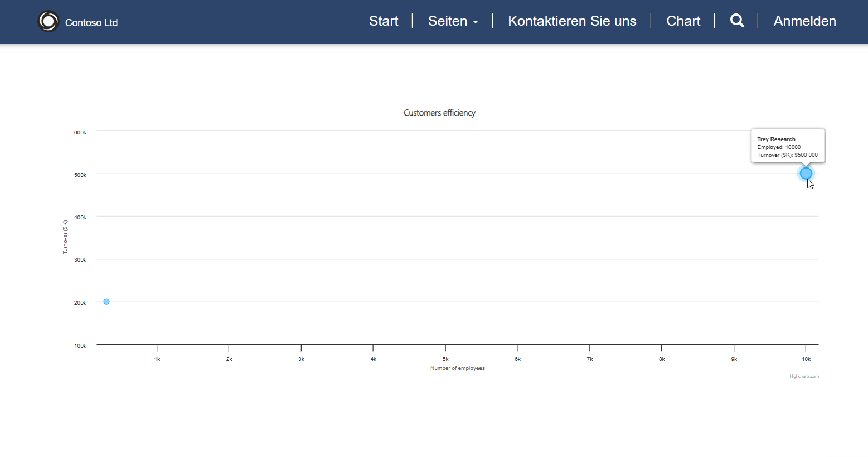Image resolution: width=868 pixels, height=457 pixels.
Task: Click the 8k x-axis label
Action: pyautogui.click(x=662, y=359)
